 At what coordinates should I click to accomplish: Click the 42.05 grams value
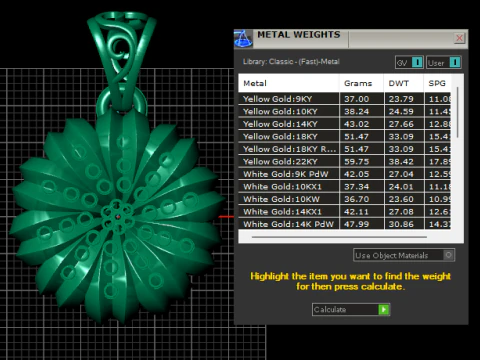tap(357, 174)
